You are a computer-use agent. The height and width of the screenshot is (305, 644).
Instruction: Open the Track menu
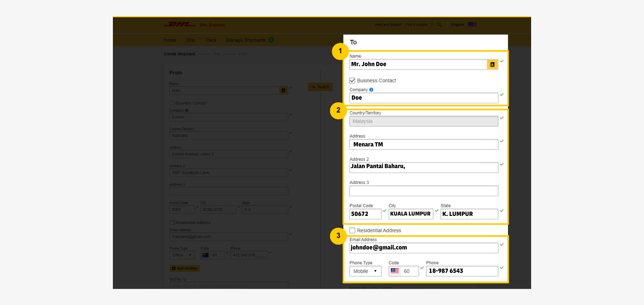(210, 40)
